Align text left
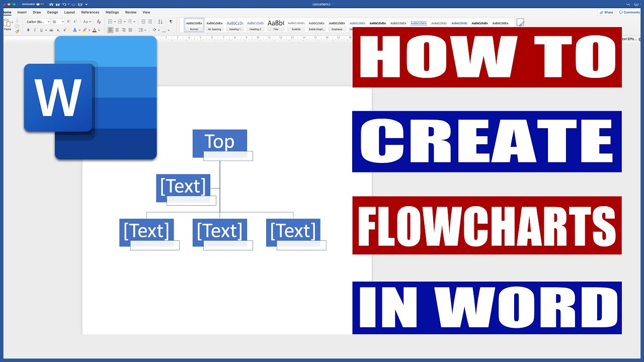The width and height of the screenshot is (644, 362). click(x=111, y=30)
